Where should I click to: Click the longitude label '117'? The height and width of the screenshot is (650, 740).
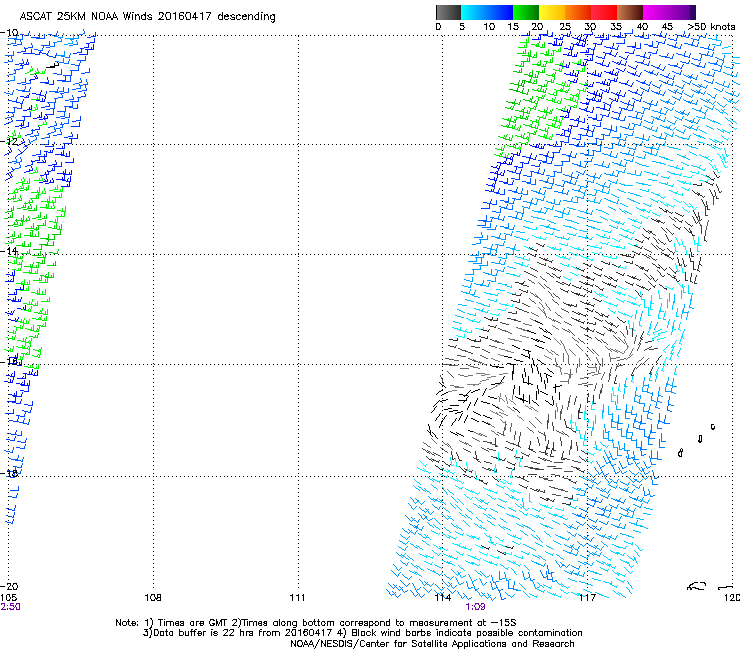[x=587, y=598]
